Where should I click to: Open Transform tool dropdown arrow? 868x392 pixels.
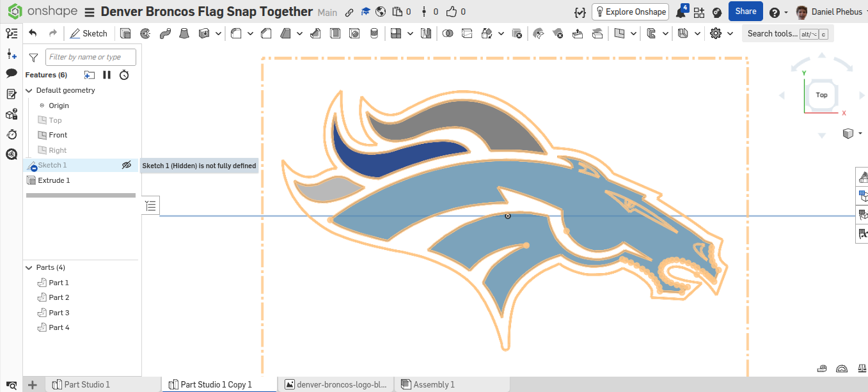501,33
